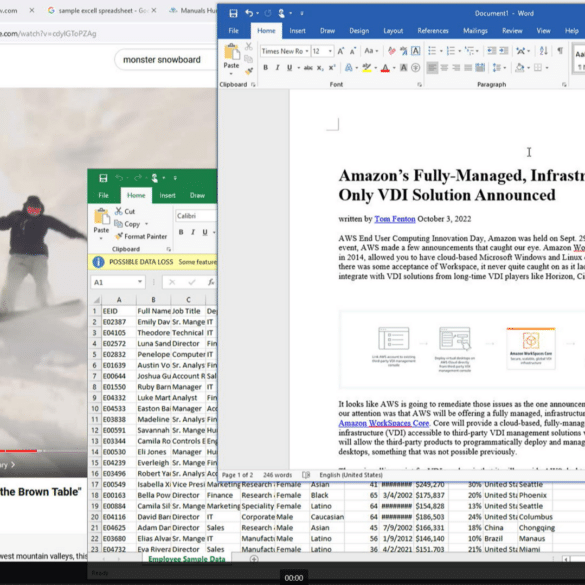Pick red font color in Word

point(385,68)
